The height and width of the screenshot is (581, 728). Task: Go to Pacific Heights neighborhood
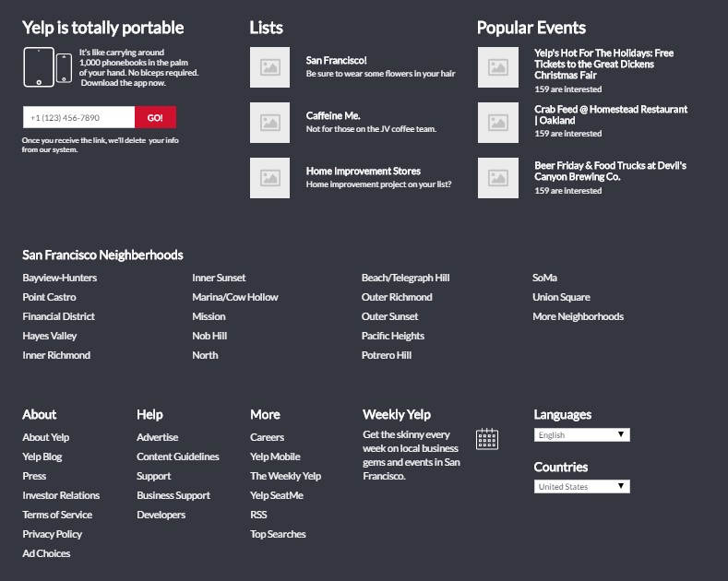393,336
